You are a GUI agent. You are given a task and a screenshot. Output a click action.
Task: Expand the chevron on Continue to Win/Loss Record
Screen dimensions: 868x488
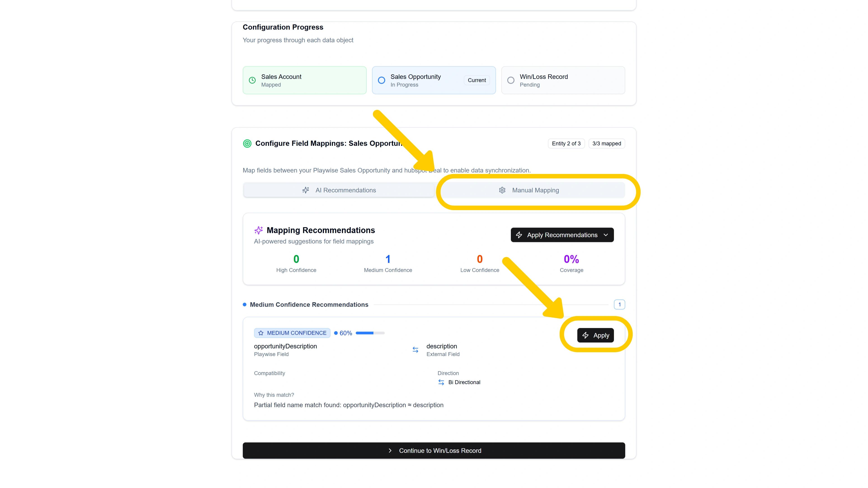[x=390, y=451]
